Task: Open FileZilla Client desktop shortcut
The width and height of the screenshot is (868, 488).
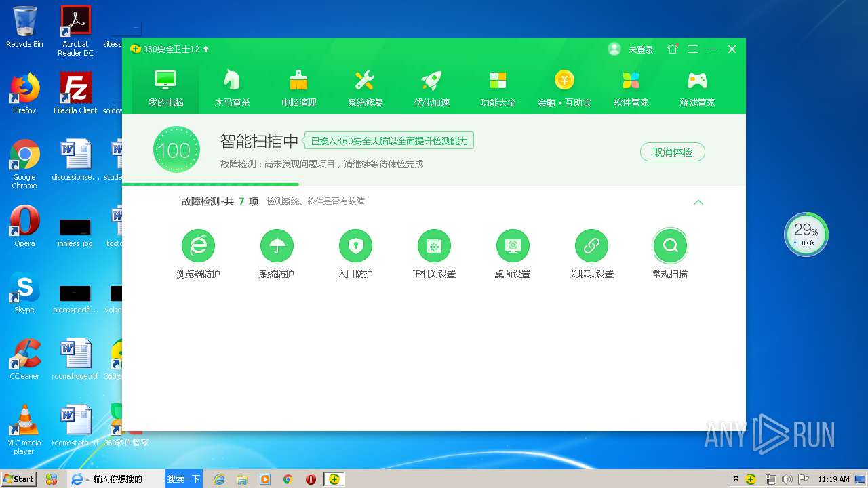Action: [75, 94]
